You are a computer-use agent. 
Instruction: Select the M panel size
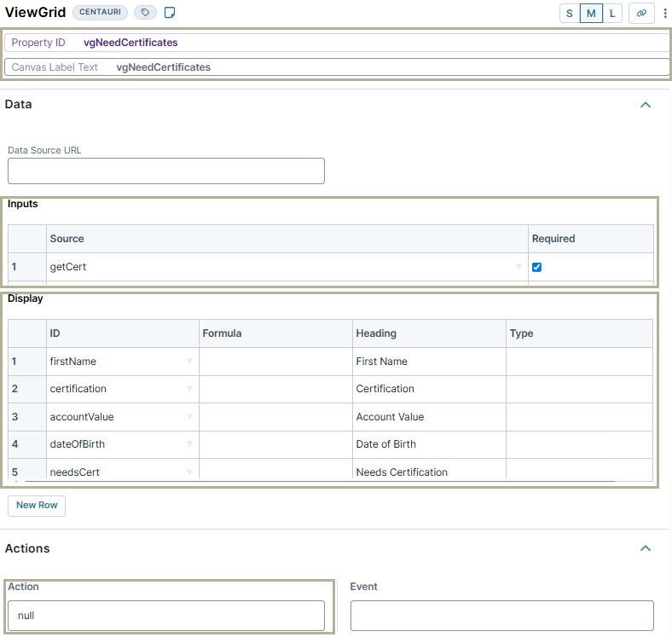(x=591, y=13)
